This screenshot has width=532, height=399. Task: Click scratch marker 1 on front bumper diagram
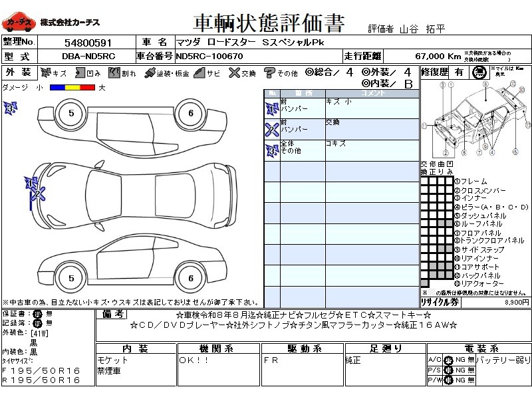click(31, 184)
